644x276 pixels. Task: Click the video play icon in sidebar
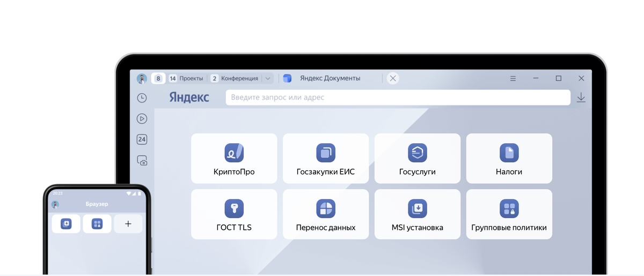pos(142,119)
